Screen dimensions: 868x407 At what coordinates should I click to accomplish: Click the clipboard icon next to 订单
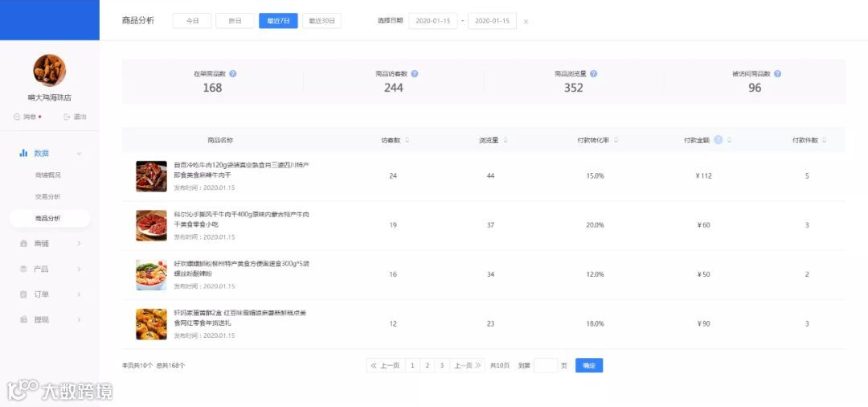[x=23, y=294]
